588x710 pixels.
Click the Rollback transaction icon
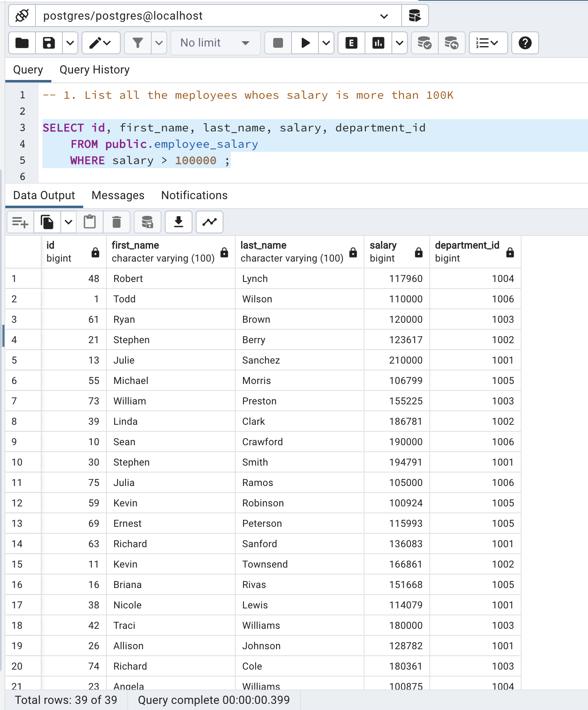(x=451, y=43)
